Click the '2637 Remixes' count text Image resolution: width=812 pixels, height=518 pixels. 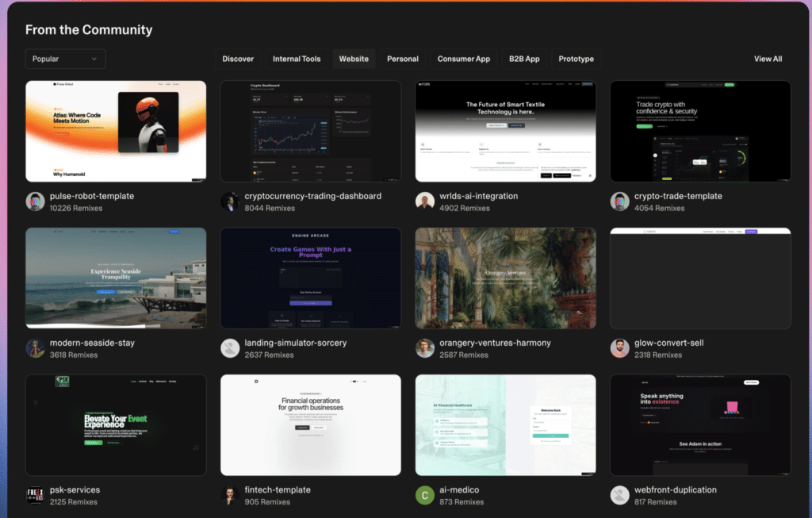(x=269, y=355)
